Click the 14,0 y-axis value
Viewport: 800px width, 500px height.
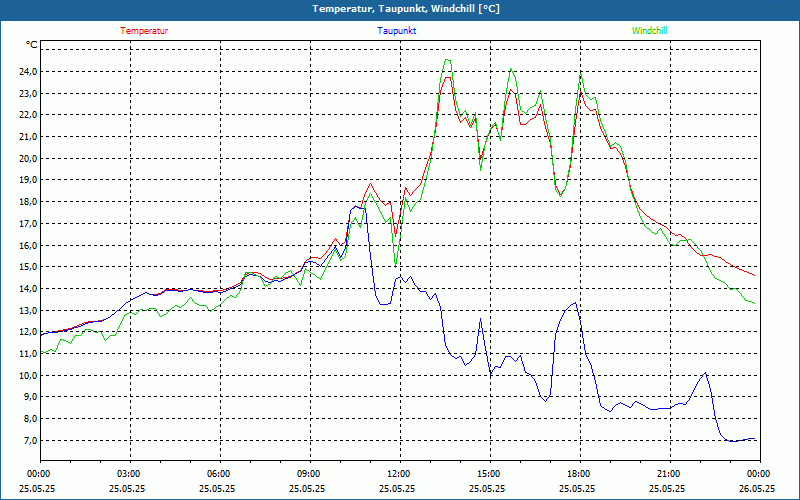29,289
